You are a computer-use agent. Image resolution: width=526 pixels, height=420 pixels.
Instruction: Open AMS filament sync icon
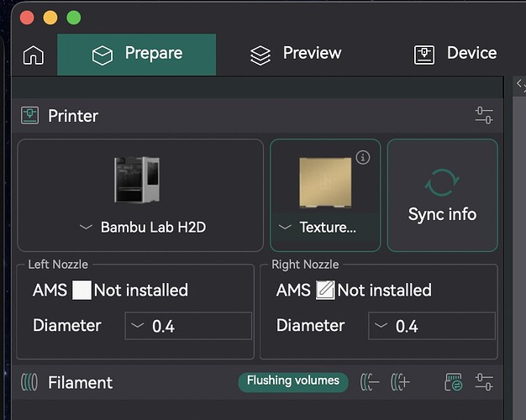tap(453, 382)
